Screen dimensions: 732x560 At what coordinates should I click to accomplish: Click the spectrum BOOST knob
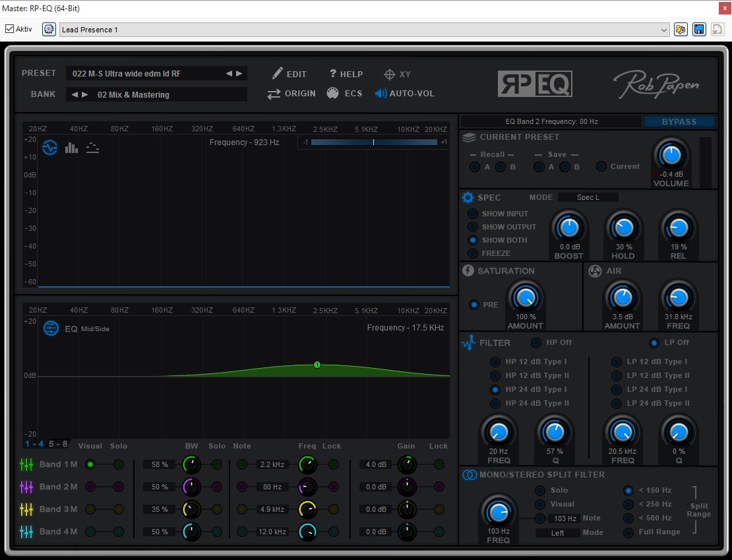(x=568, y=228)
